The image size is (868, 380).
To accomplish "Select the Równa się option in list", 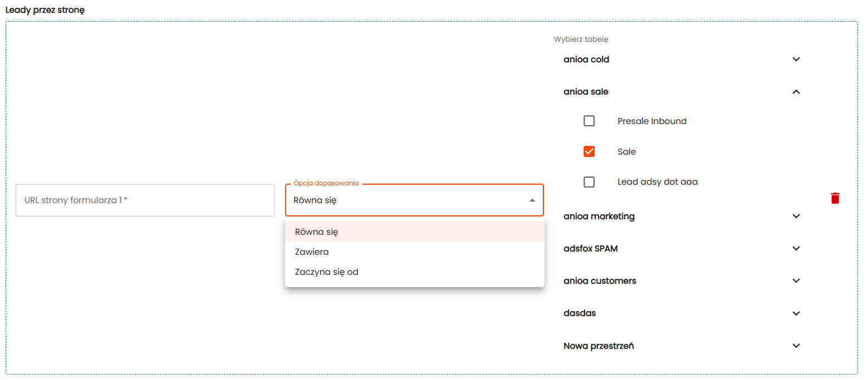I will [317, 232].
